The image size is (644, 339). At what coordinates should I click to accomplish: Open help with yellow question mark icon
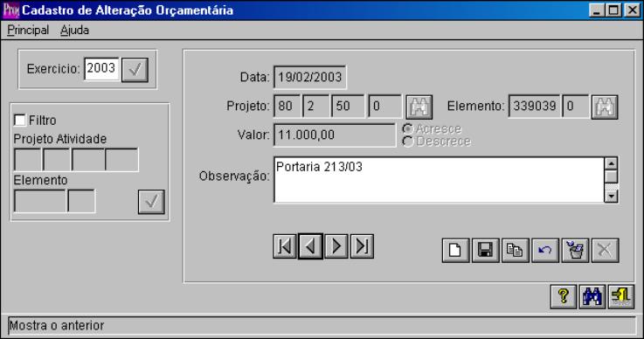click(563, 297)
